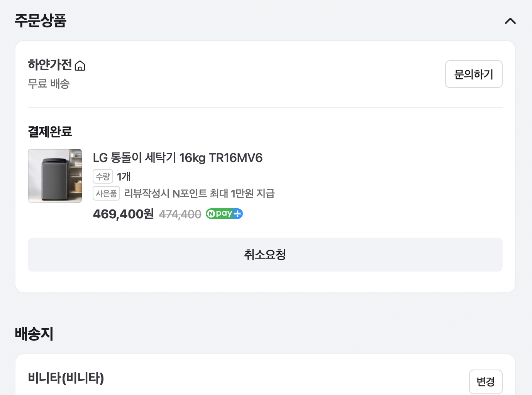Image resolution: width=532 pixels, height=395 pixels.
Task: Click the 취소요청 cancel request button
Action: (x=265, y=255)
